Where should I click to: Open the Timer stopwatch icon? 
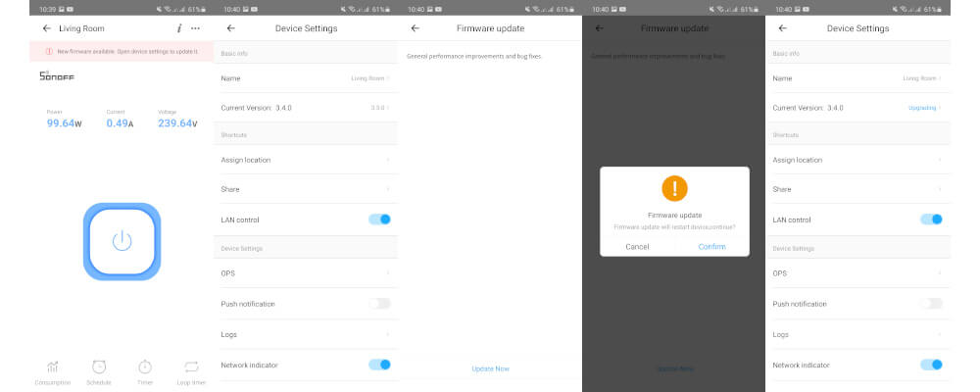145,367
